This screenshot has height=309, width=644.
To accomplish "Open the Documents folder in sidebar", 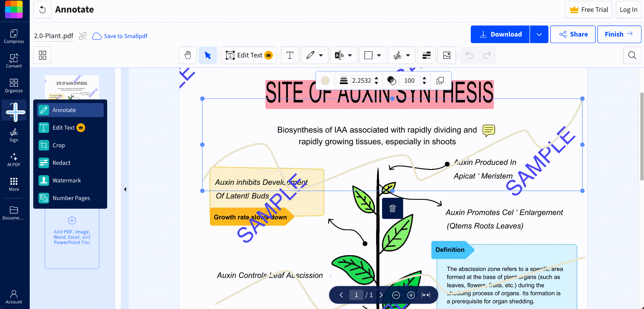I will tap(14, 213).
